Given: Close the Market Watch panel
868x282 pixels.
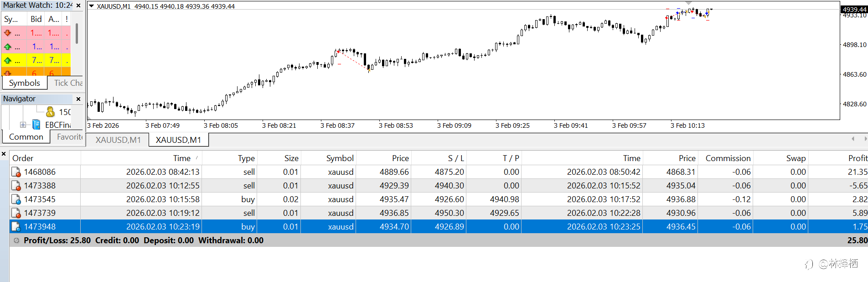Looking at the screenshot, I should [78, 5].
